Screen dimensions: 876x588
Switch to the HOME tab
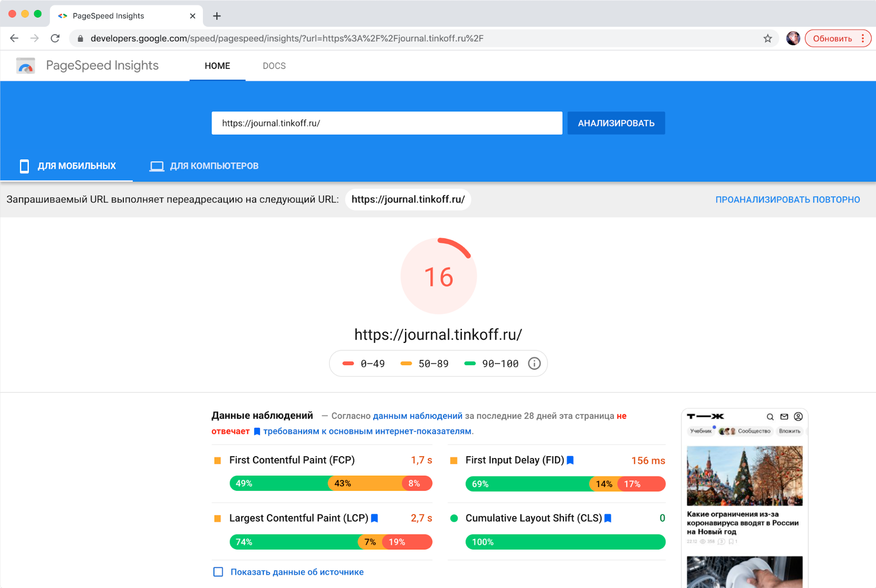pyautogui.click(x=217, y=66)
